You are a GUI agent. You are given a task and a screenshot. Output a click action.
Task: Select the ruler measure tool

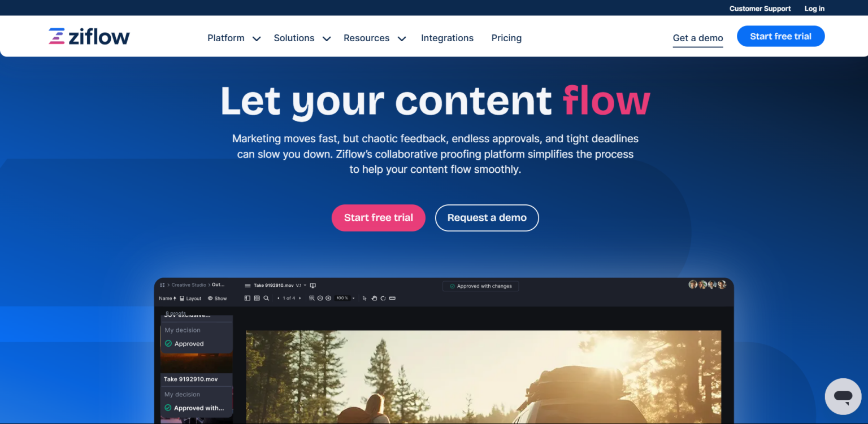tap(392, 298)
